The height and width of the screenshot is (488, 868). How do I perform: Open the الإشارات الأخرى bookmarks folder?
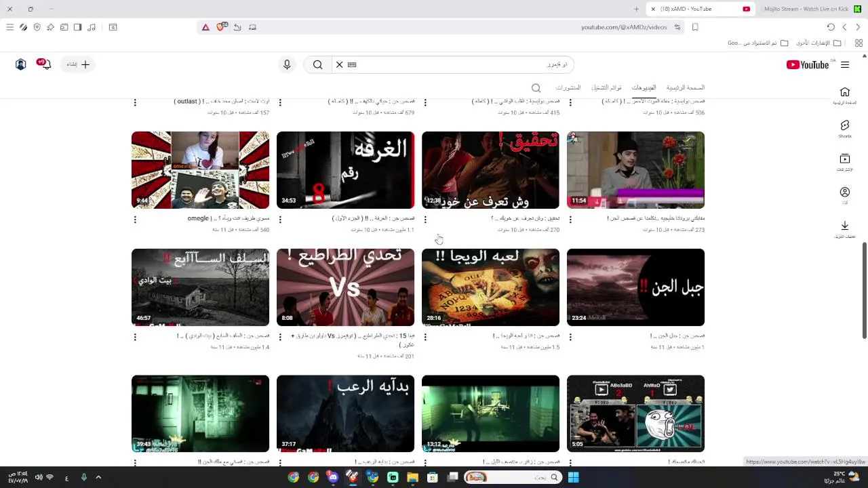818,43
